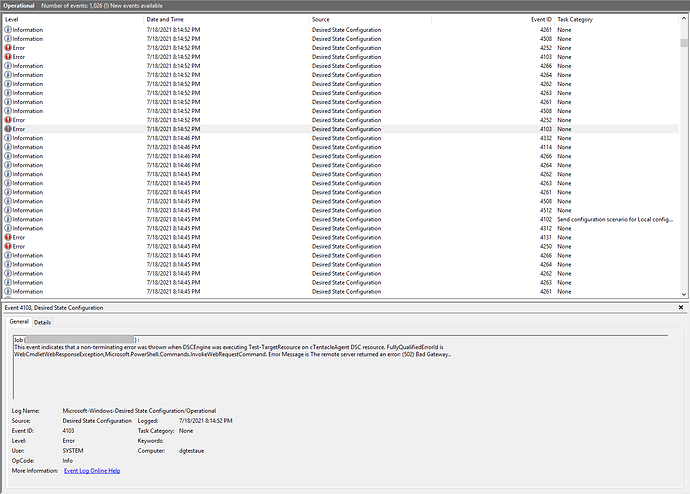Click info icon of event 4264 at 8:14:46 PM

8,165
